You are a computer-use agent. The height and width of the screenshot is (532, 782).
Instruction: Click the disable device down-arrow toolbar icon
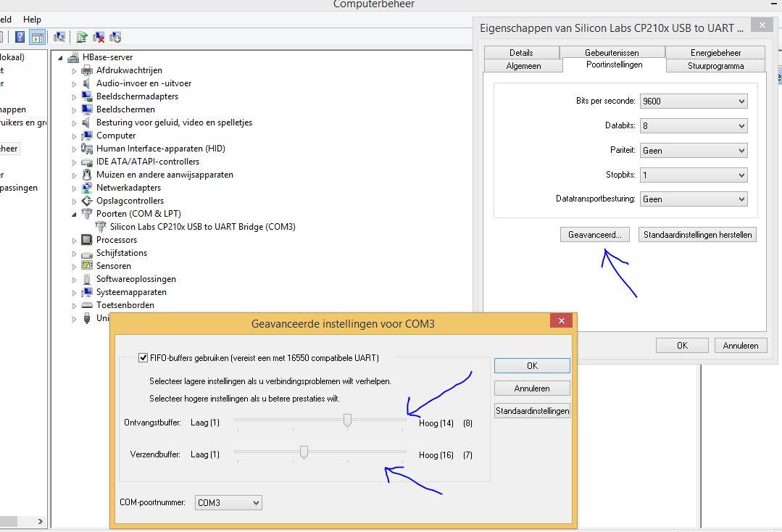pyautogui.click(x=115, y=37)
